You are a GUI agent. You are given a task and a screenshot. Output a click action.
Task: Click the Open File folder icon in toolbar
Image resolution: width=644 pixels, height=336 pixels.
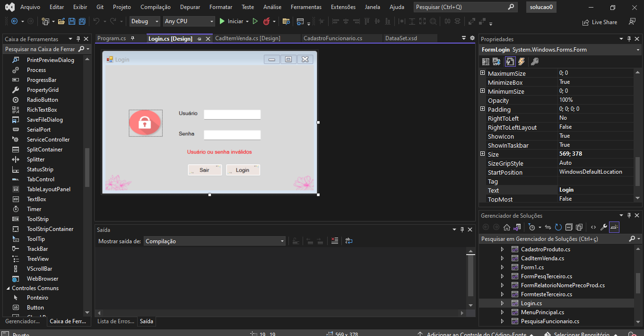pyautogui.click(x=61, y=21)
